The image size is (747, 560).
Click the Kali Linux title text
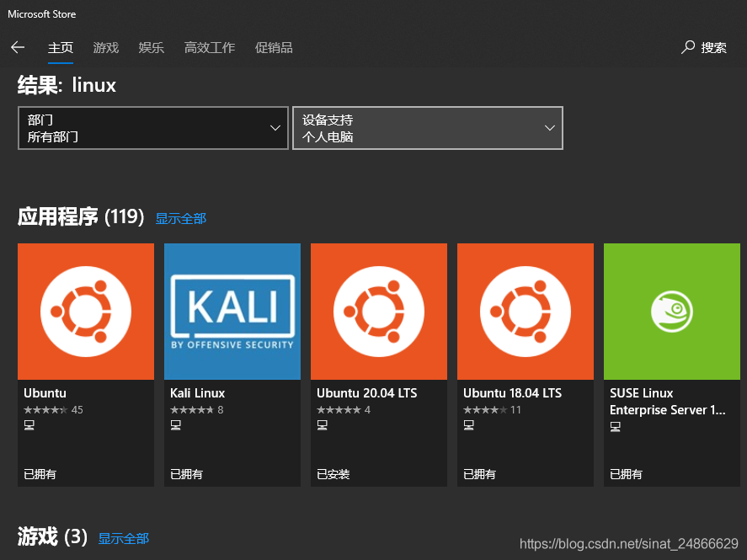(x=198, y=393)
